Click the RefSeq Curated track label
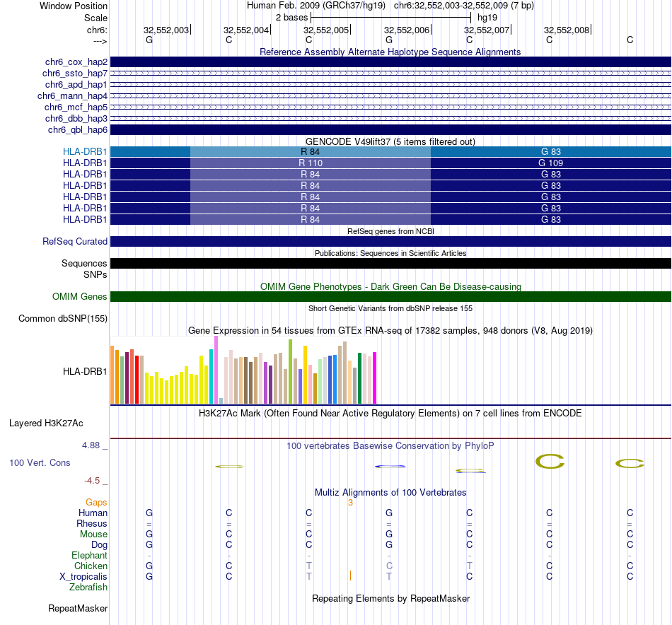The image size is (672, 625). tap(75, 242)
